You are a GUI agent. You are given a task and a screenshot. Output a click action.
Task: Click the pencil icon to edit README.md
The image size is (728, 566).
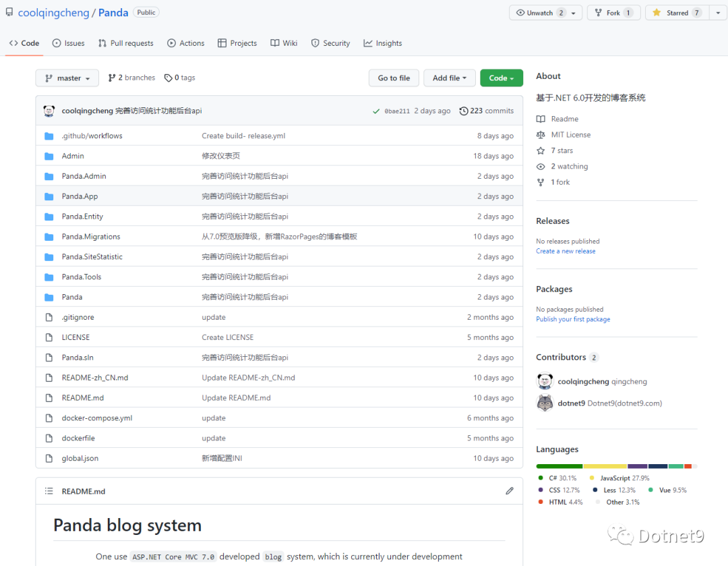[510, 490]
